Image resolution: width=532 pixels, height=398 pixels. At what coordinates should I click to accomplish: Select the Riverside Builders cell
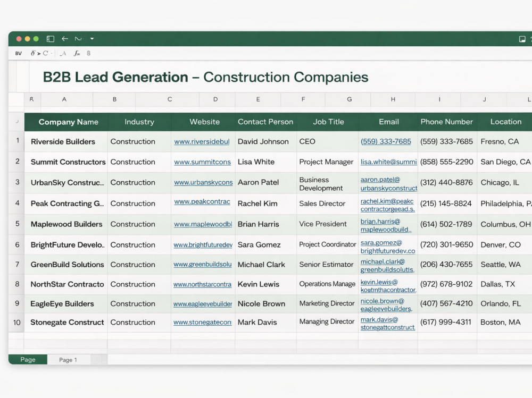point(66,142)
